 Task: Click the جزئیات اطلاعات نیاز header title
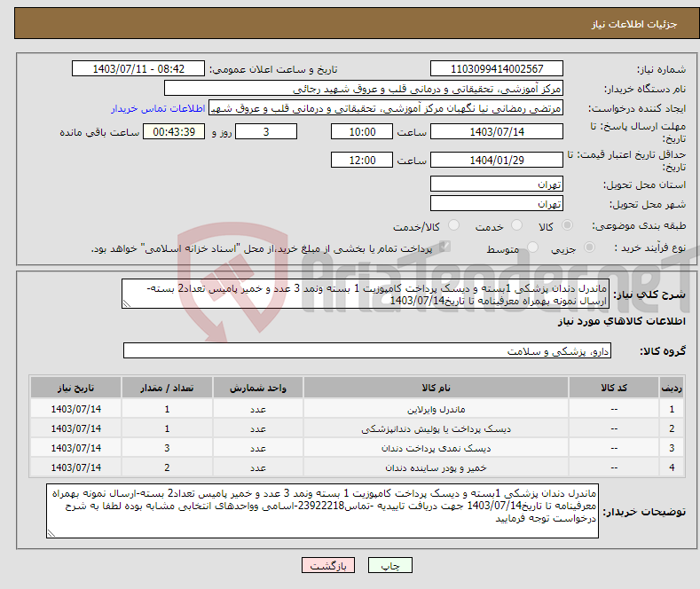[x=634, y=24]
